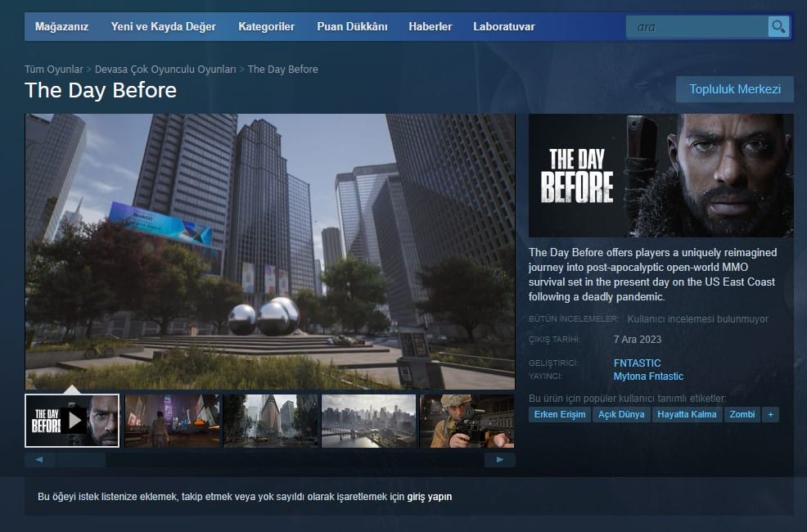Image resolution: width=807 pixels, height=532 pixels.
Task: Click the Topluluk Merkezi button
Action: click(734, 89)
